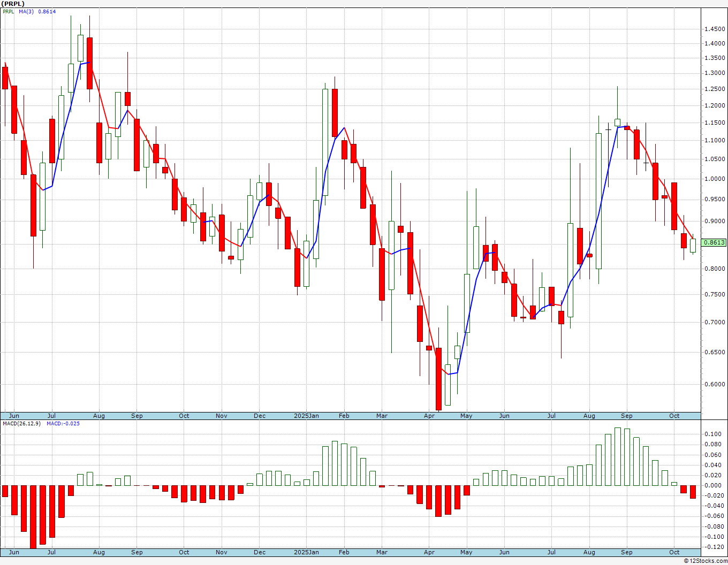Click the 0.8000 price axis label
Screen dimensions: 728x565
pyautogui.click(x=716, y=269)
